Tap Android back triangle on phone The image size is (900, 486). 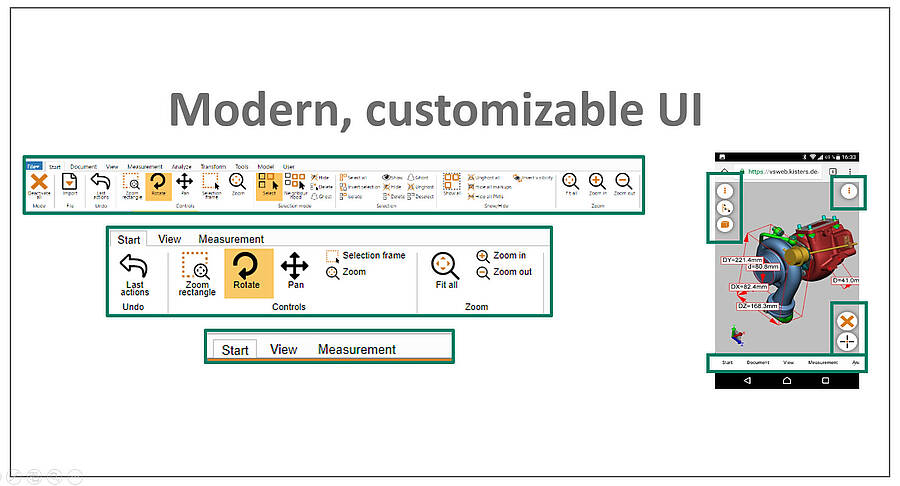[747, 380]
